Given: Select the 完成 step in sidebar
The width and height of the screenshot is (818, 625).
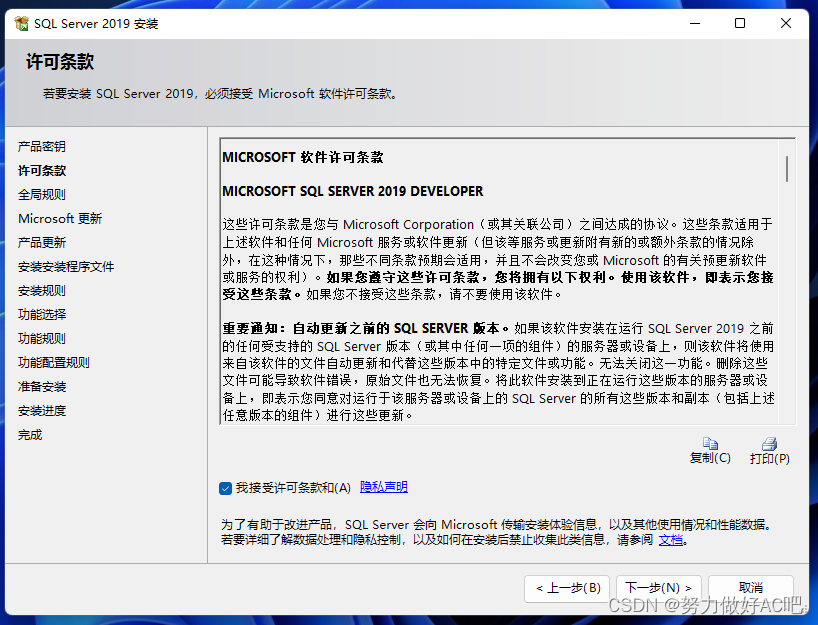Looking at the screenshot, I should pyautogui.click(x=30, y=435).
